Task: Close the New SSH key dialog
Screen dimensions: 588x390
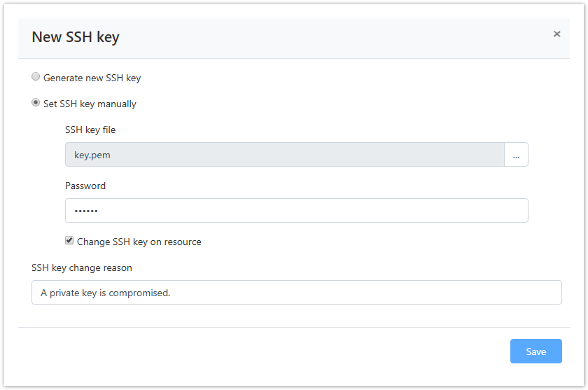Action: pos(556,34)
